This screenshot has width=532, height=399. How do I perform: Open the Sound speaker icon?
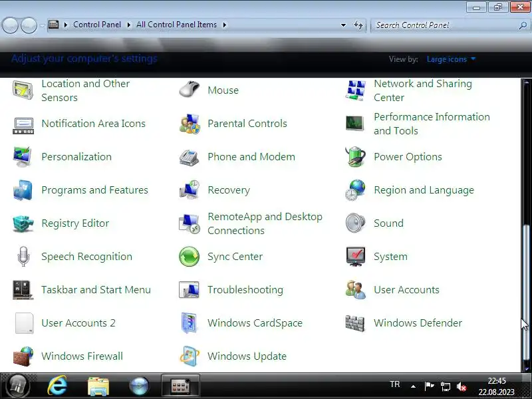tap(355, 223)
